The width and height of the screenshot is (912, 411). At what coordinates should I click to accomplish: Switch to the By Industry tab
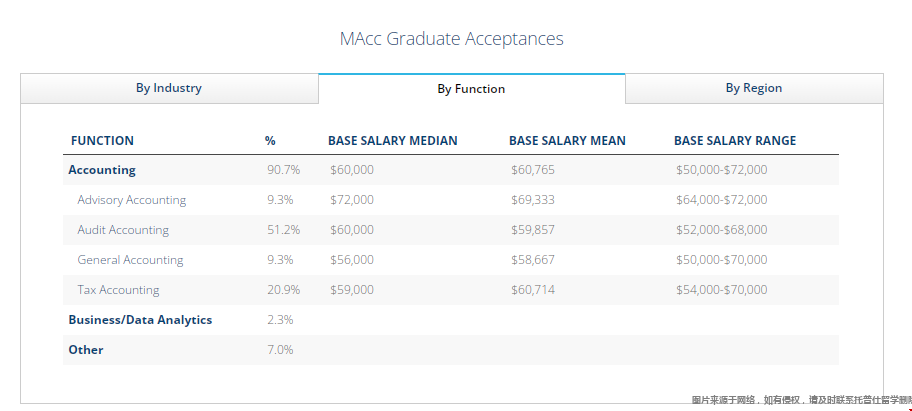pos(169,88)
